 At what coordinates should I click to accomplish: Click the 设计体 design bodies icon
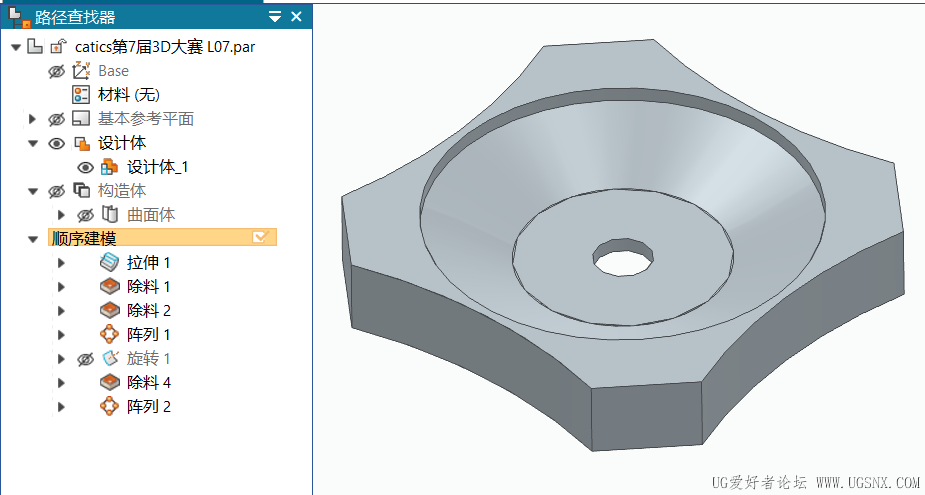pyautogui.click(x=81, y=143)
